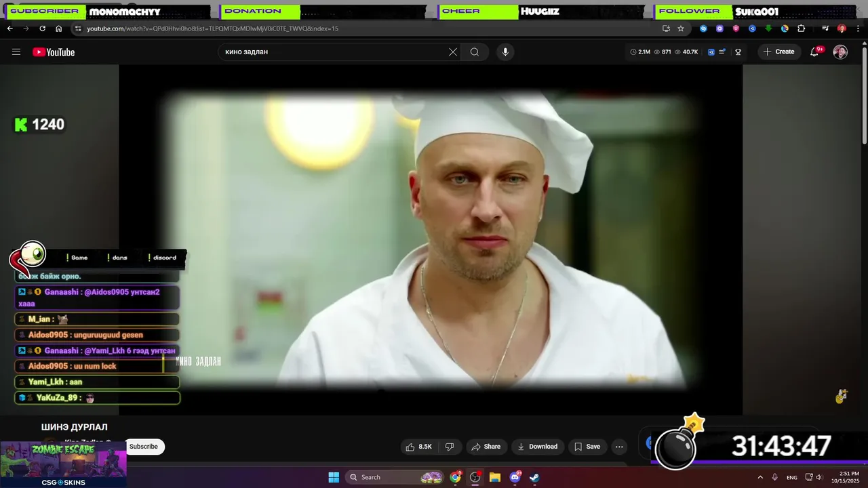Click the 40.7K views stat
Image resolution: width=868 pixels, height=488 pixels.
(x=686, y=52)
